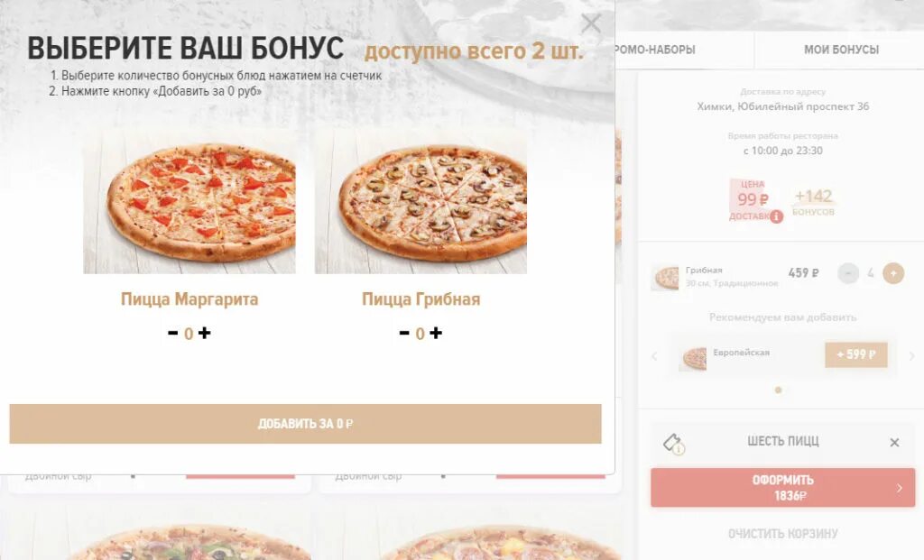Proceed with Оформить 1836 ₽ checkout
The width and height of the screenshot is (924, 560).
pyautogui.click(x=782, y=488)
